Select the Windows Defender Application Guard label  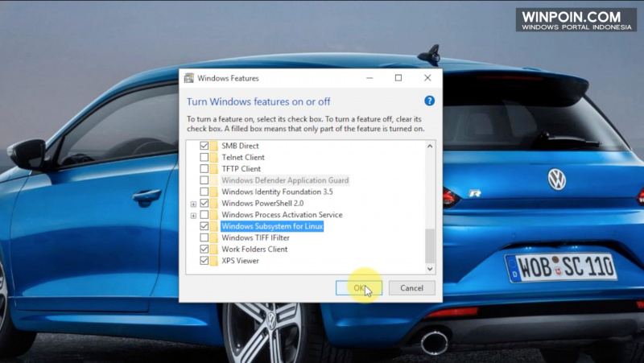(285, 180)
